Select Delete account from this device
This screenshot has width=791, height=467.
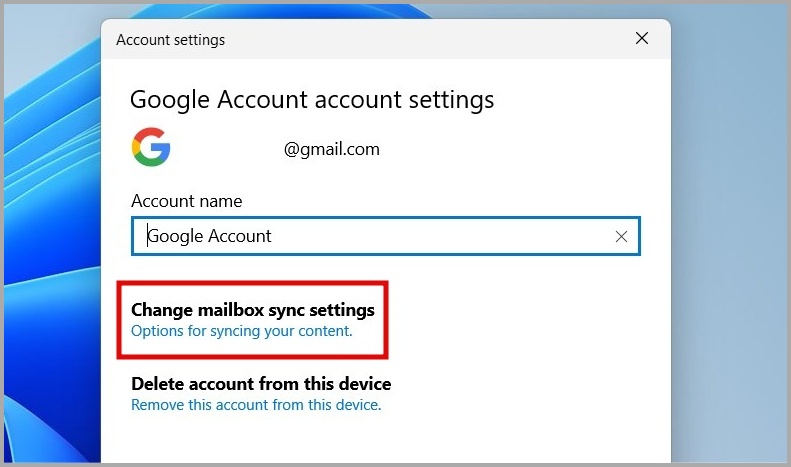pos(260,384)
